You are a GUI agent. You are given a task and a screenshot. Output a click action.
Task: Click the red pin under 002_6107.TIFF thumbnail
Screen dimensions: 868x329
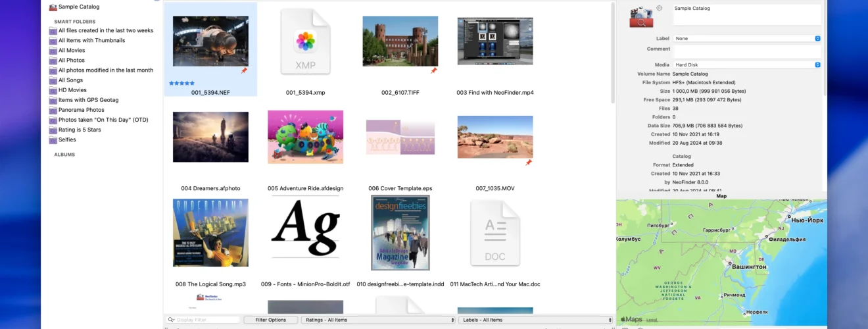pyautogui.click(x=433, y=70)
